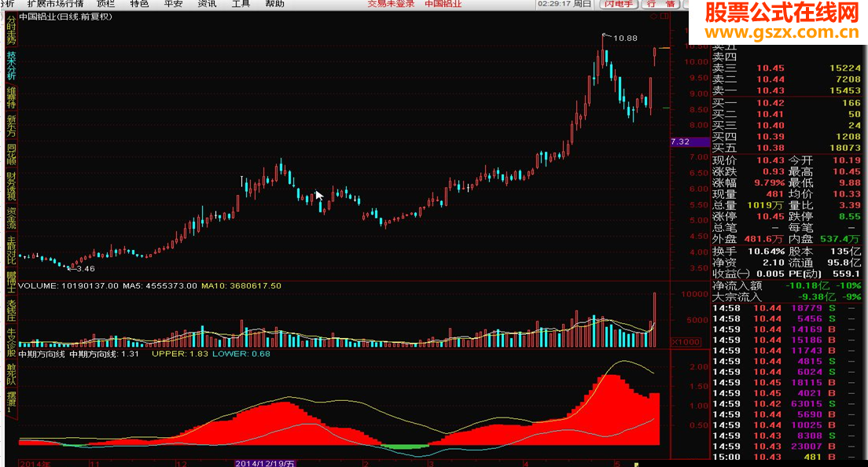Open the 资讯 menu
868x467 pixels.
coord(207,4)
